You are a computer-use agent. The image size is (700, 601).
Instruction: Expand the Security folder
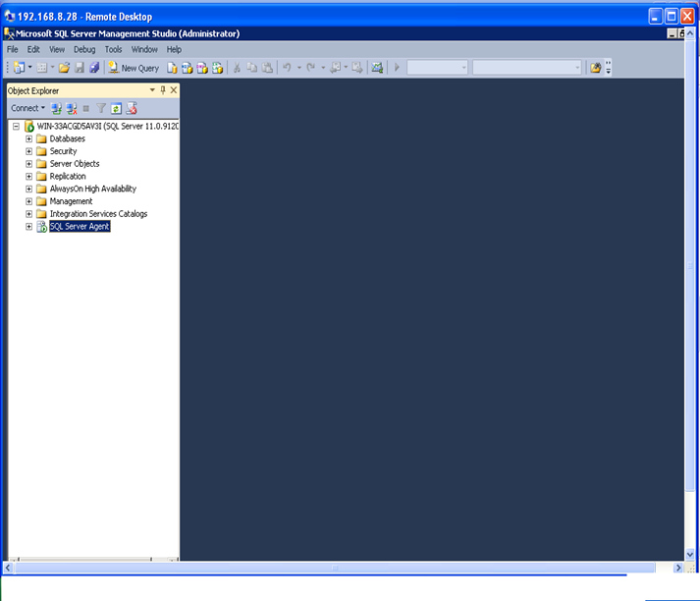pyautogui.click(x=29, y=151)
